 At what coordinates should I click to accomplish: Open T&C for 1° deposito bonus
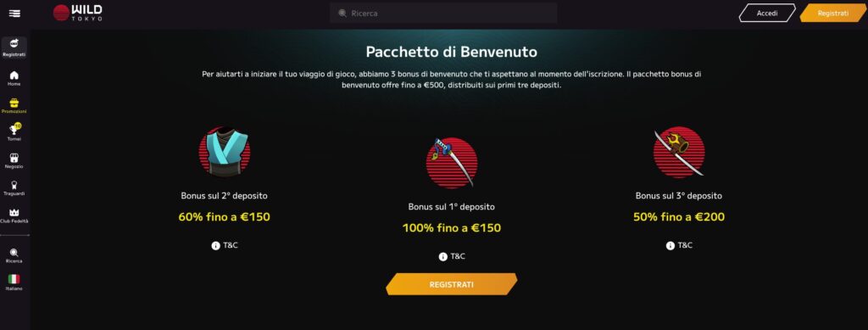pyautogui.click(x=452, y=256)
